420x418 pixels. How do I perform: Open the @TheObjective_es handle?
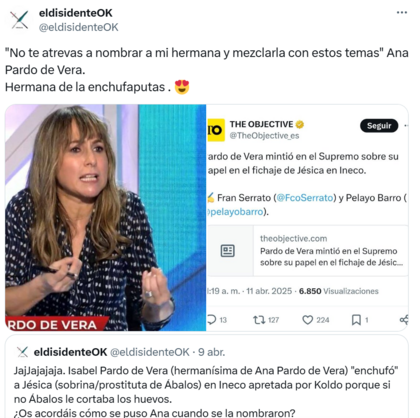tap(264, 136)
